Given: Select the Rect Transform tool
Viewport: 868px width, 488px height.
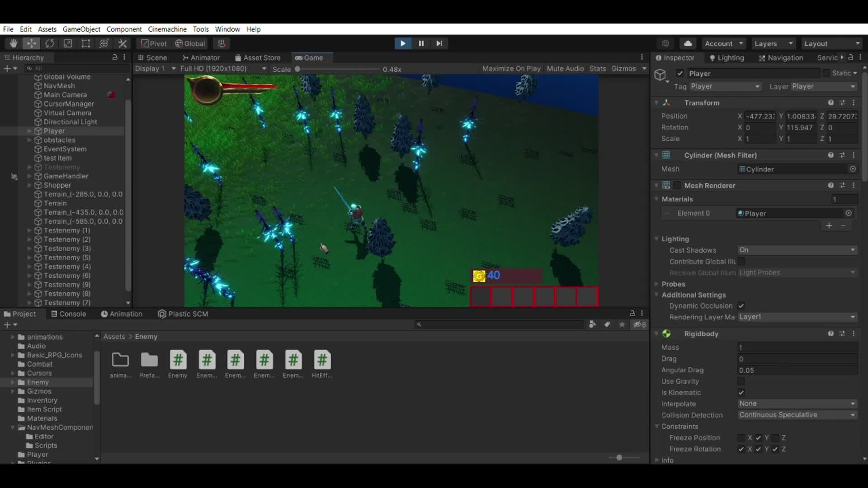Looking at the screenshot, I should tap(85, 43).
